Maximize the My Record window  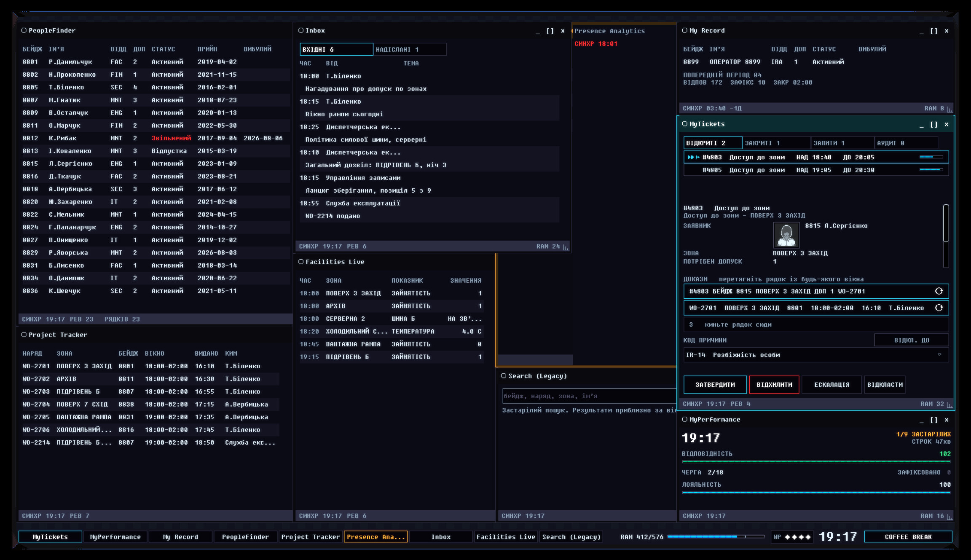pyautogui.click(x=934, y=31)
